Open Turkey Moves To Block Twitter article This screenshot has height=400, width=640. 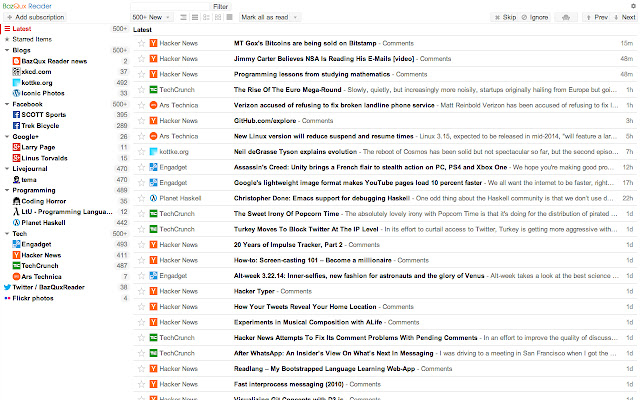coord(306,229)
